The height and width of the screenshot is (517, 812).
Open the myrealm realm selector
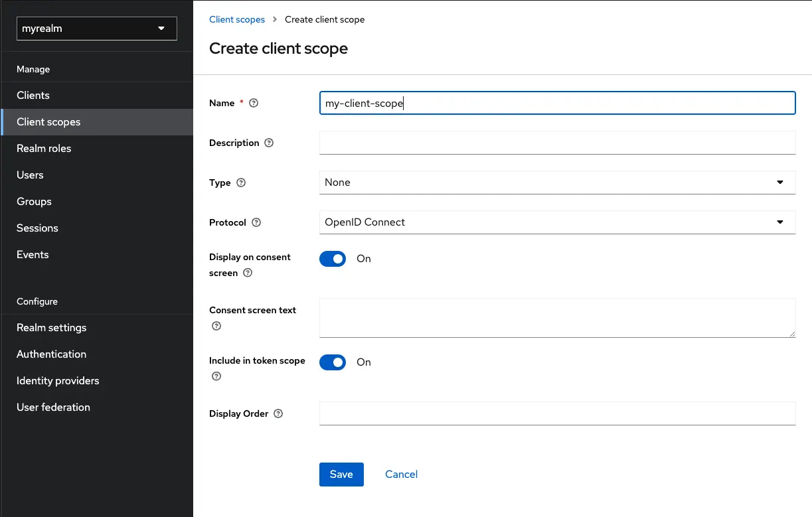(x=96, y=29)
